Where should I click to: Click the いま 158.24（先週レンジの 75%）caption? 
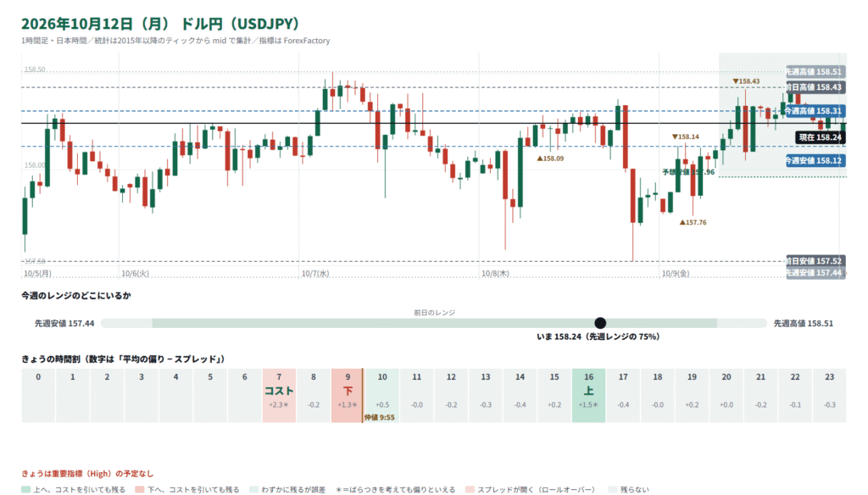click(598, 336)
